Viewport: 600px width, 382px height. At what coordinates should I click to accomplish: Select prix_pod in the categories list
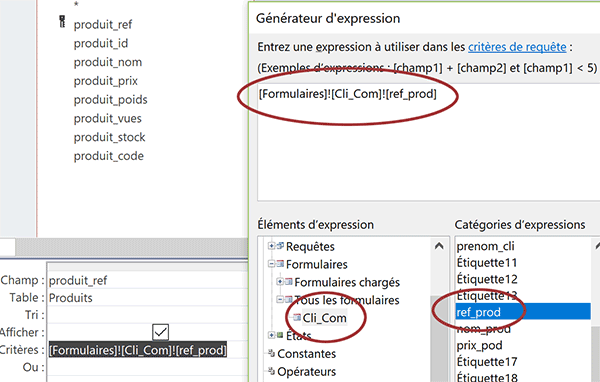[x=479, y=345]
